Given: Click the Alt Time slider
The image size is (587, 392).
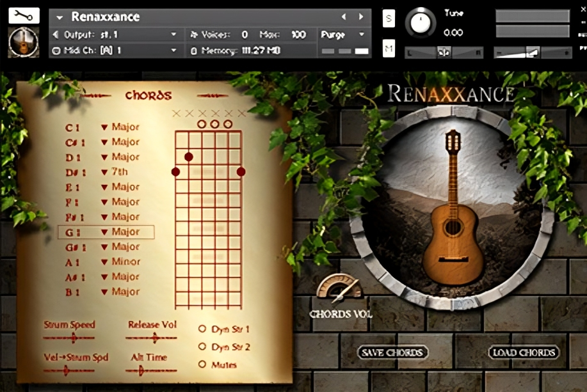Looking at the screenshot, I should pyautogui.click(x=151, y=371).
